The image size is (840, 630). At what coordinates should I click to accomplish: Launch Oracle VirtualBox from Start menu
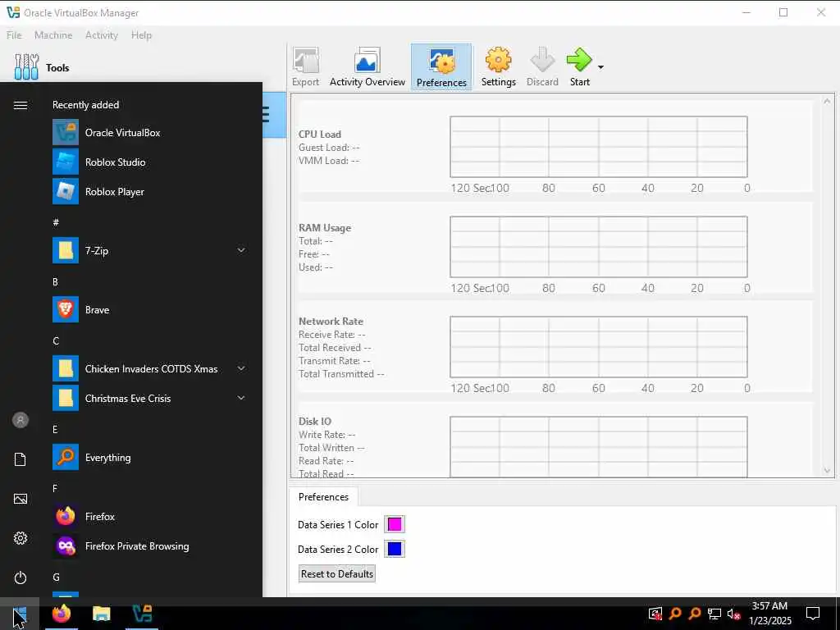tap(150, 132)
